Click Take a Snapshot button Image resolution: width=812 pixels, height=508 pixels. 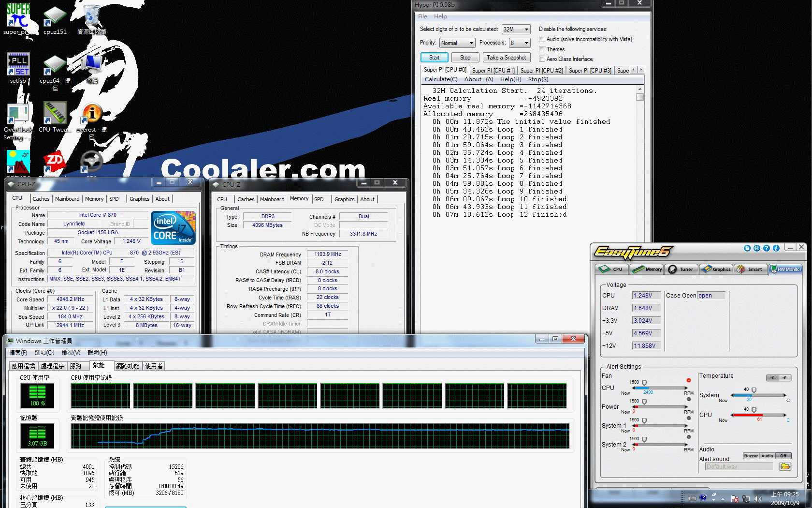tap(506, 58)
